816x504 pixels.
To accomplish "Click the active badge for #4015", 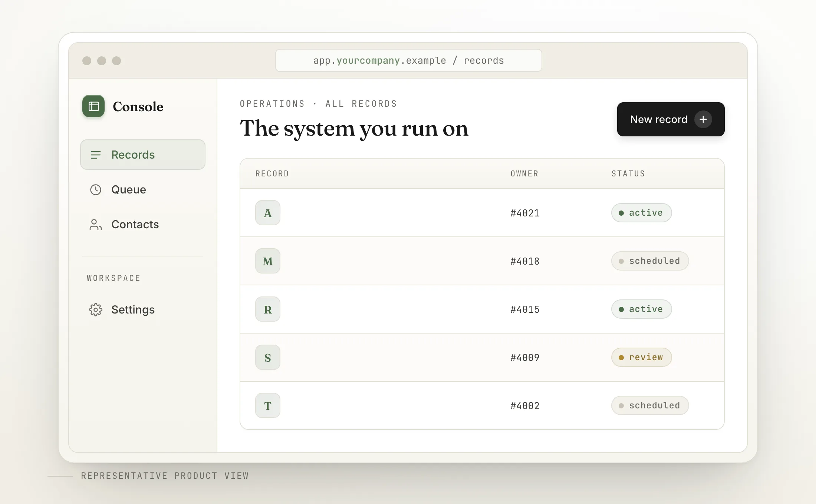I will [642, 309].
